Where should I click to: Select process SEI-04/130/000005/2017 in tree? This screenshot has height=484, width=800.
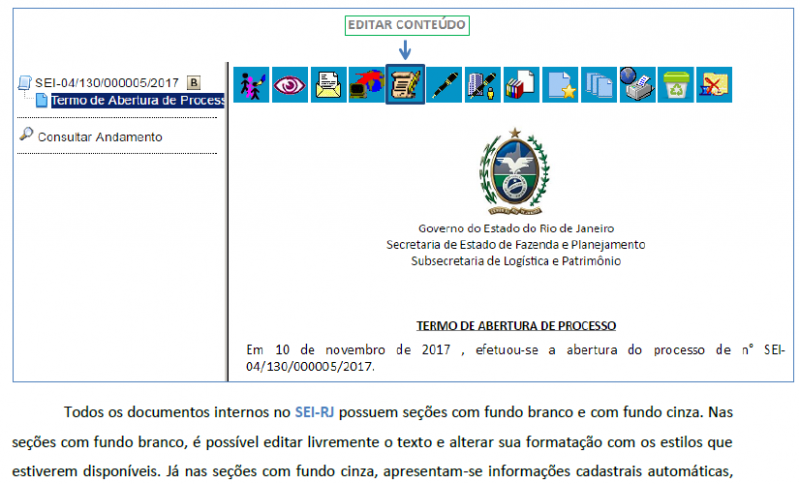(107, 83)
